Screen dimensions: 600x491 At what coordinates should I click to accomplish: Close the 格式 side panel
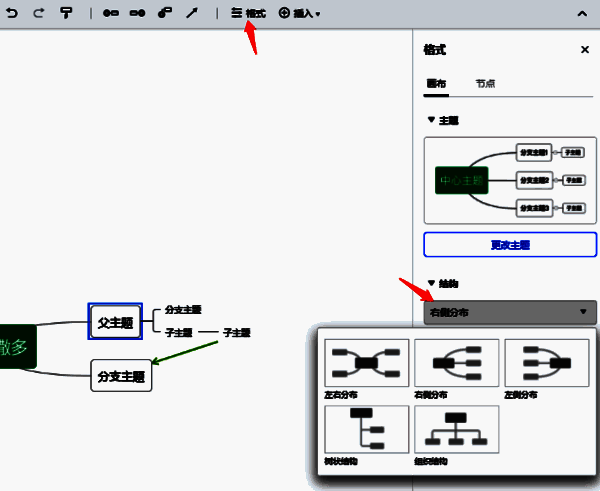tap(585, 50)
